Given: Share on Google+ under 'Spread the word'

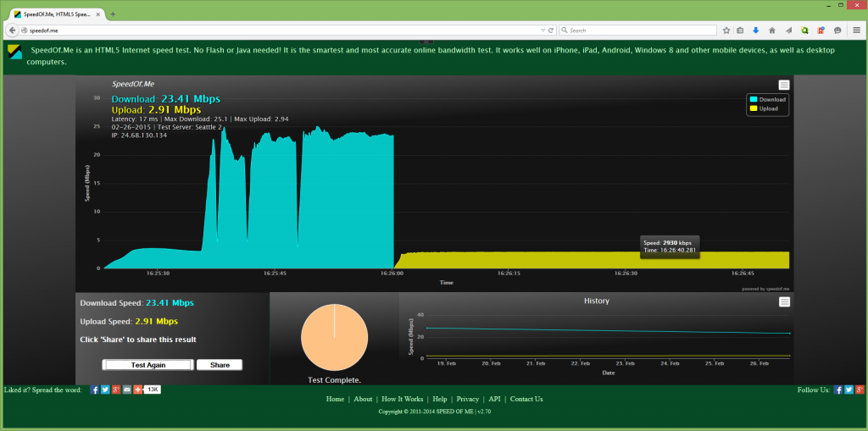Looking at the screenshot, I should click(x=116, y=390).
